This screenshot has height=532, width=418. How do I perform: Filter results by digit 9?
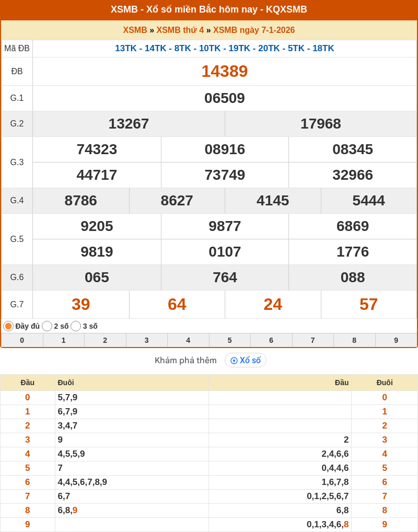click(396, 340)
